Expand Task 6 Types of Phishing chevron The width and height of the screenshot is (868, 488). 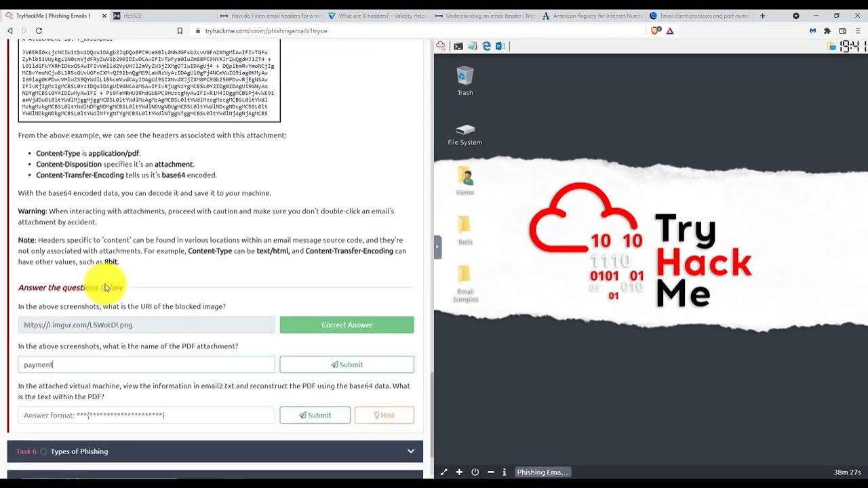(x=410, y=451)
